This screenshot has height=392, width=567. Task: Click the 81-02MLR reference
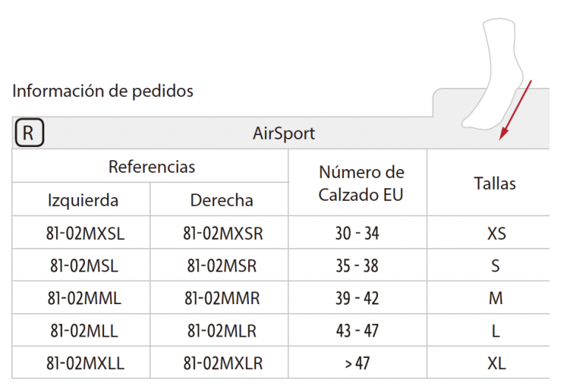[x=221, y=331]
